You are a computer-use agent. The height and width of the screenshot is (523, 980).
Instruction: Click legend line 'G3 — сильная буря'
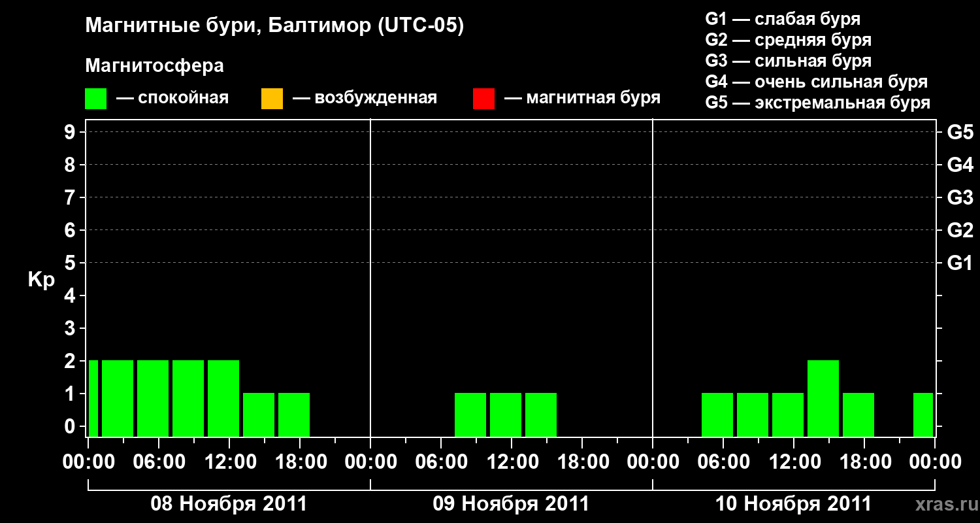coord(789,60)
